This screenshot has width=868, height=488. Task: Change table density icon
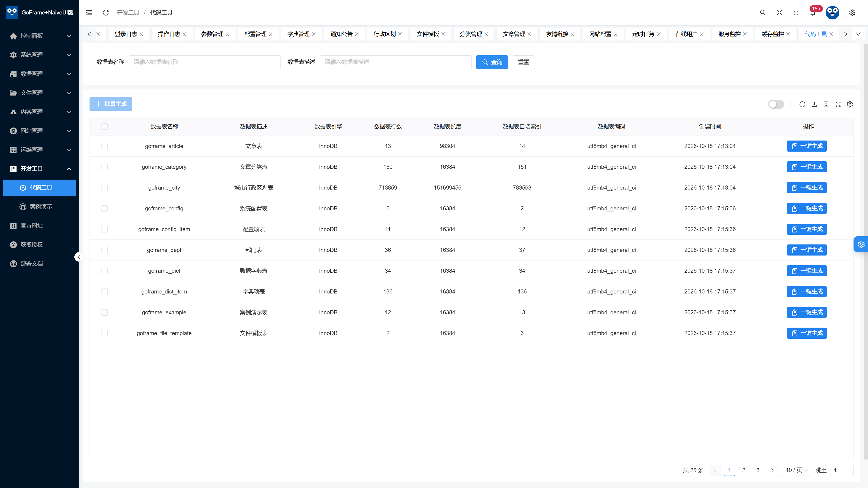pyautogui.click(x=826, y=104)
